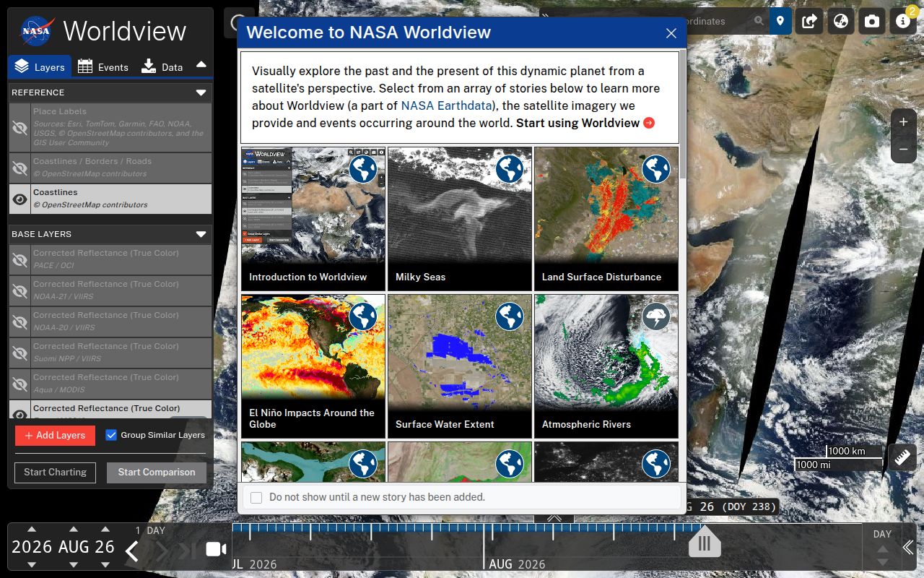Increase timeline zoom level above DAY
The width and height of the screenshot is (924, 578).
882,548
